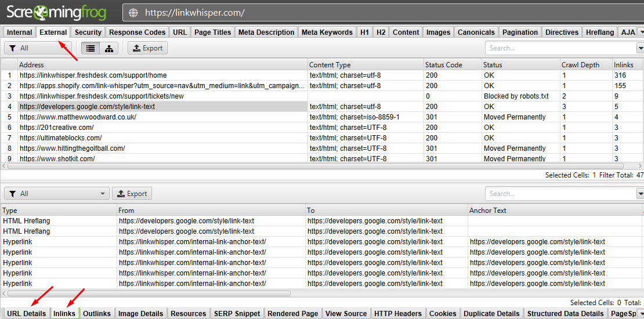Click the lower pane search field
Screen dimensions: 644x319
click(x=560, y=193)
